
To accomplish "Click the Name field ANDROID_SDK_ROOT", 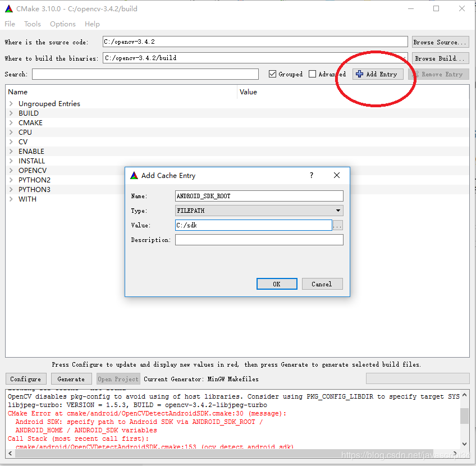I will click(x=259, y=196).
